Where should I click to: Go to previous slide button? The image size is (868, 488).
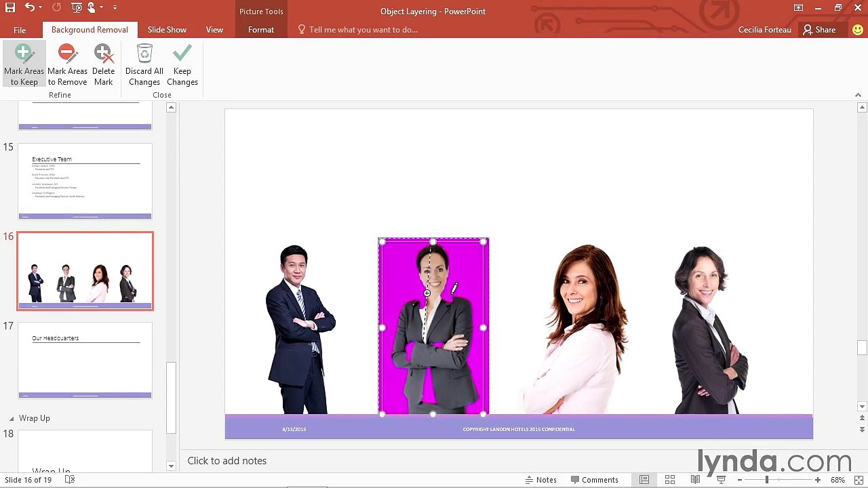862,418
